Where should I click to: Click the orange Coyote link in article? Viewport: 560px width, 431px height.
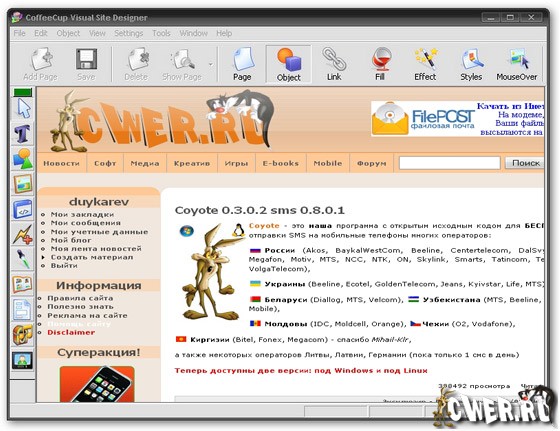point(264,226)
